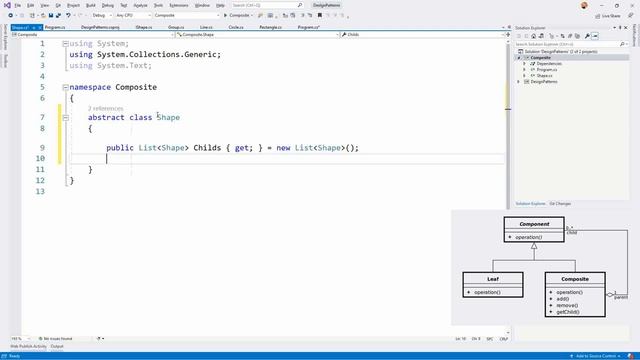Click the title bar Search (Ctrl+Q) box

coord(267,5)
